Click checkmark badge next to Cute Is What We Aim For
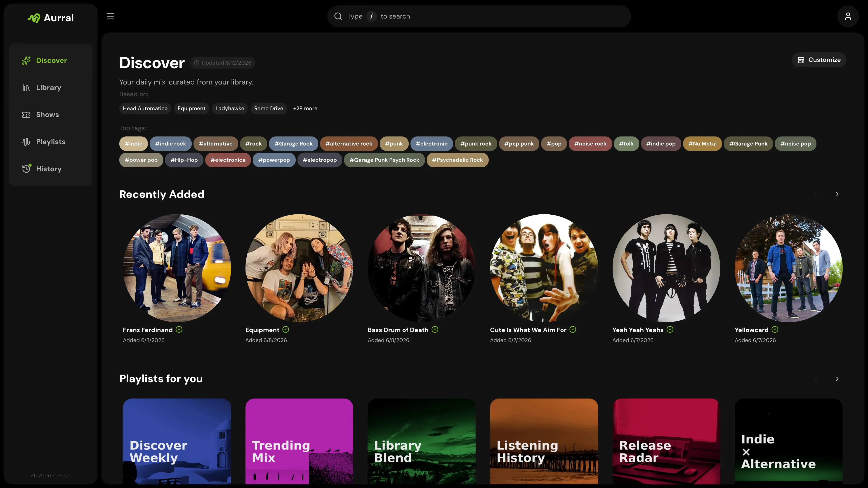This screenshot has height=488, width=868. click(x=573, y=330)
